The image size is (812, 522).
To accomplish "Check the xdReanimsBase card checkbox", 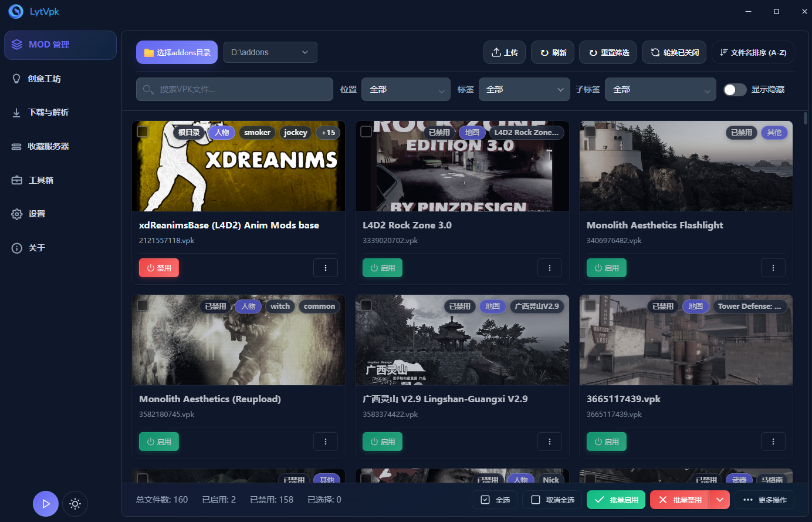I will tap(143, 132).
